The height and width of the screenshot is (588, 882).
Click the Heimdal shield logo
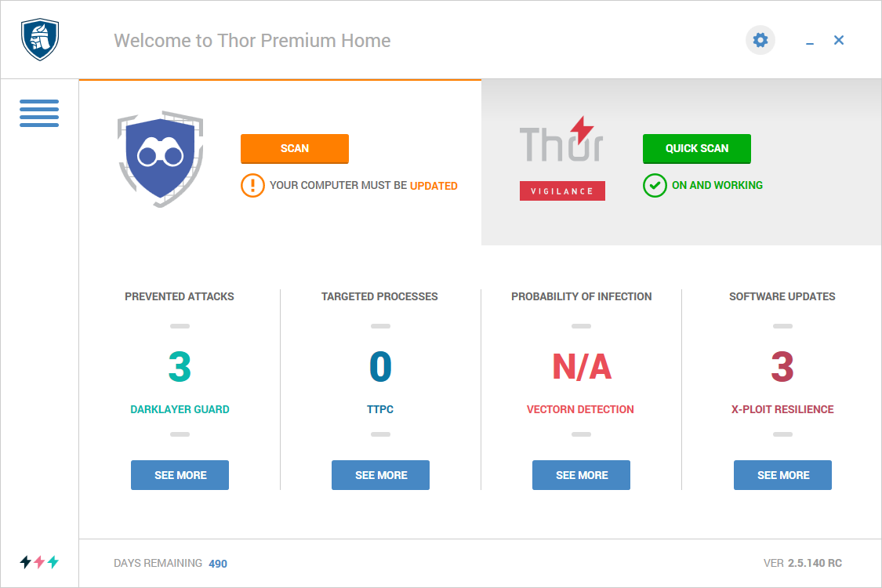pyautogui.click(x=40, y=39)
